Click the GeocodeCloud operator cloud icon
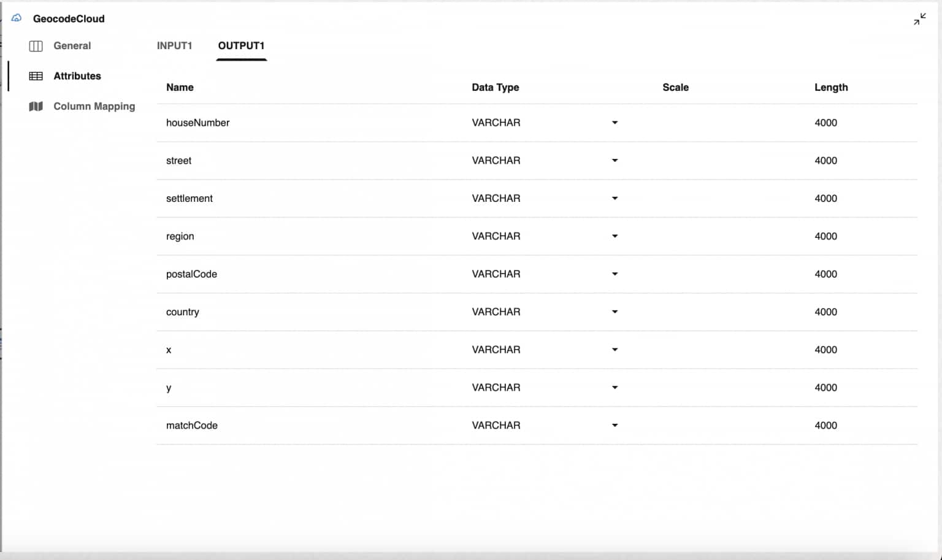This screenshot has width=942, height=560. pyautogui.click(x=15, y=18)
